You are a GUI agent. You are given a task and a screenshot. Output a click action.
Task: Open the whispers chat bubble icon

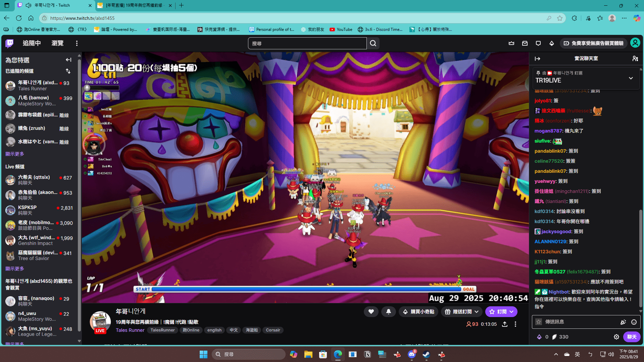[x=538, y=43]
